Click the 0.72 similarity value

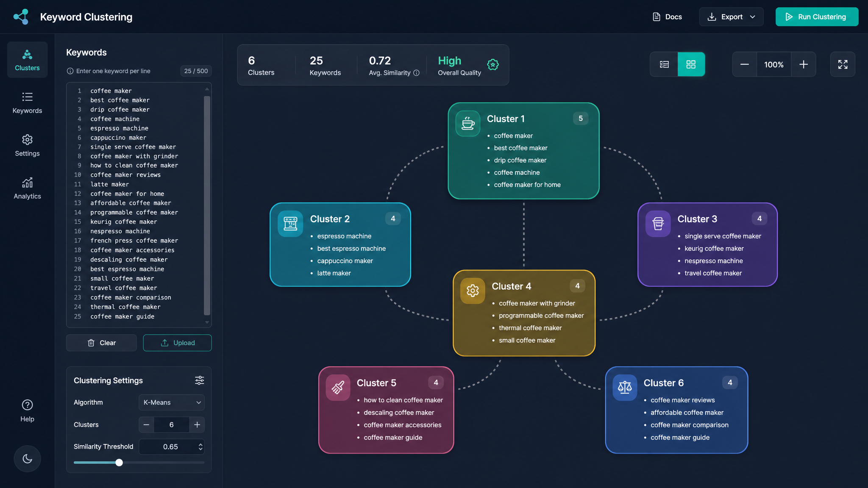[x=380, y=61]
